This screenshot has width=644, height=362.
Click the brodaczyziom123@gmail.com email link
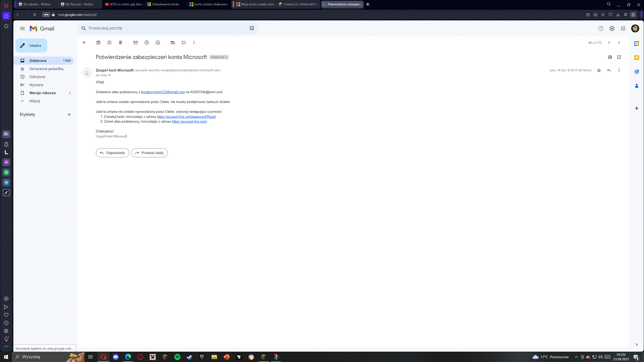click(163, 92)
